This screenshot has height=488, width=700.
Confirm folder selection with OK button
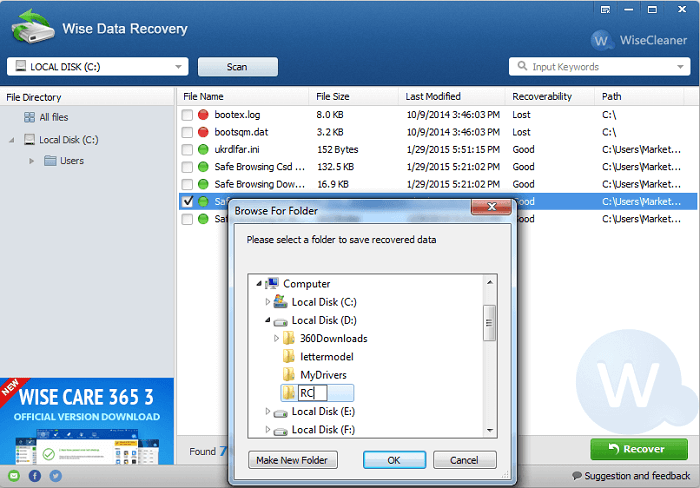(x=394, y=460)
